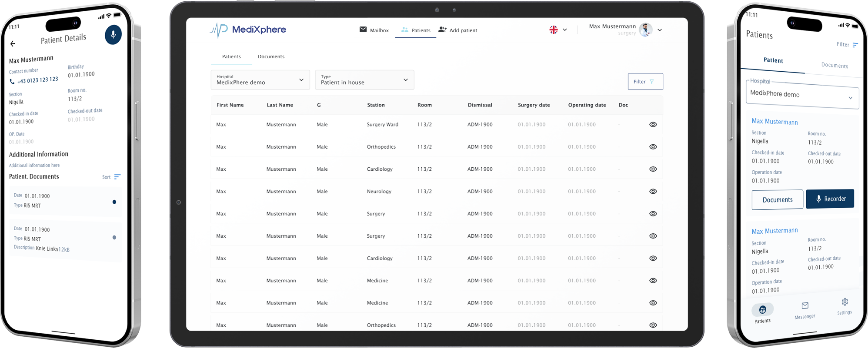View the Surgery Ward patient via eye icon
The height and width of the screenshot is (348, 868).
tap(653, 125)
